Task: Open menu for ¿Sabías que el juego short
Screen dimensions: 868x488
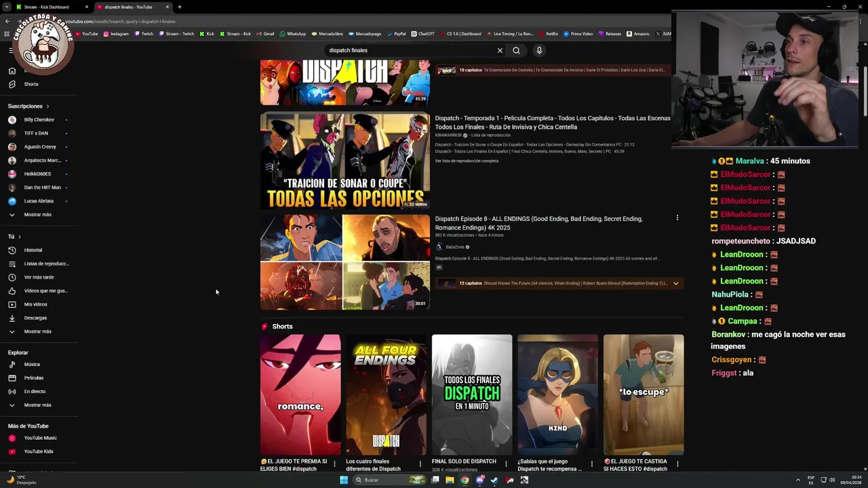Action: tap(591, 464)
